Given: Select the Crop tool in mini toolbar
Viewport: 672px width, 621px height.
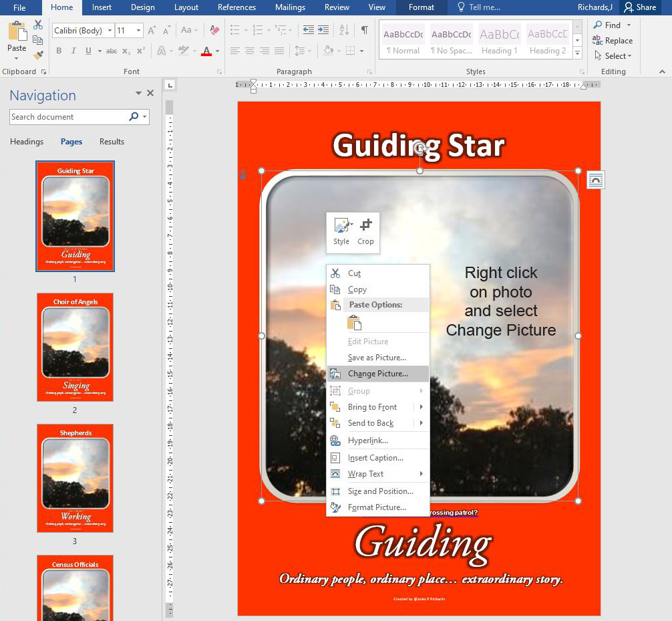Looking at the screenshot, I should (365, 231).
